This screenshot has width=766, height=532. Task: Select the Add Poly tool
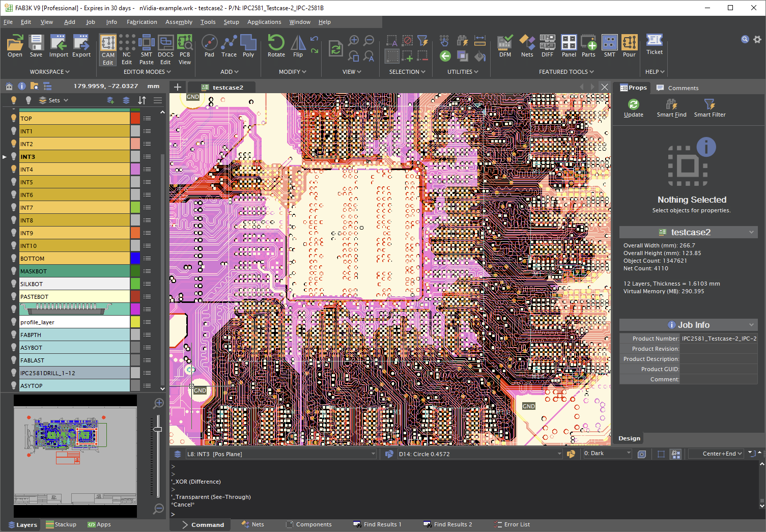248,46
